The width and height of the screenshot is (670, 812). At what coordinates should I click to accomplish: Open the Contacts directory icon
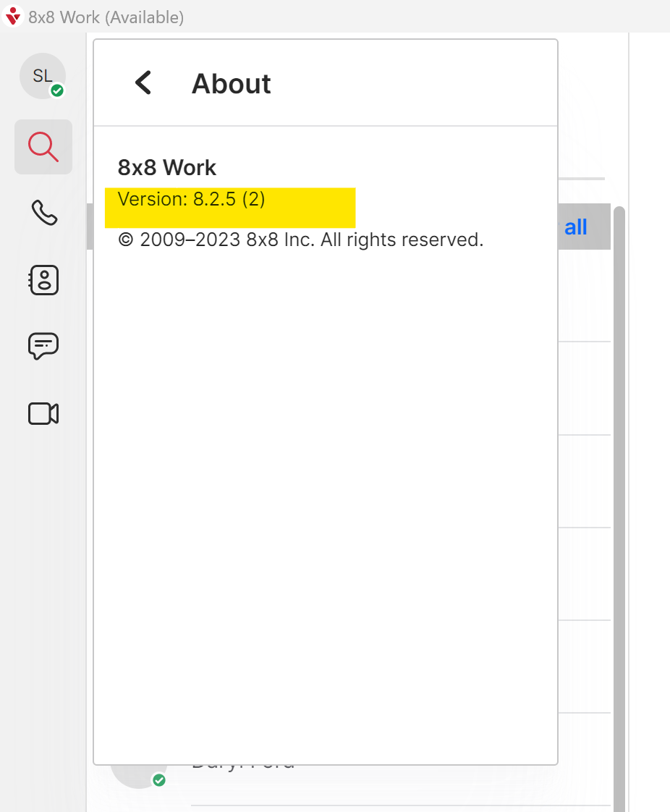(x=43, y=280)
